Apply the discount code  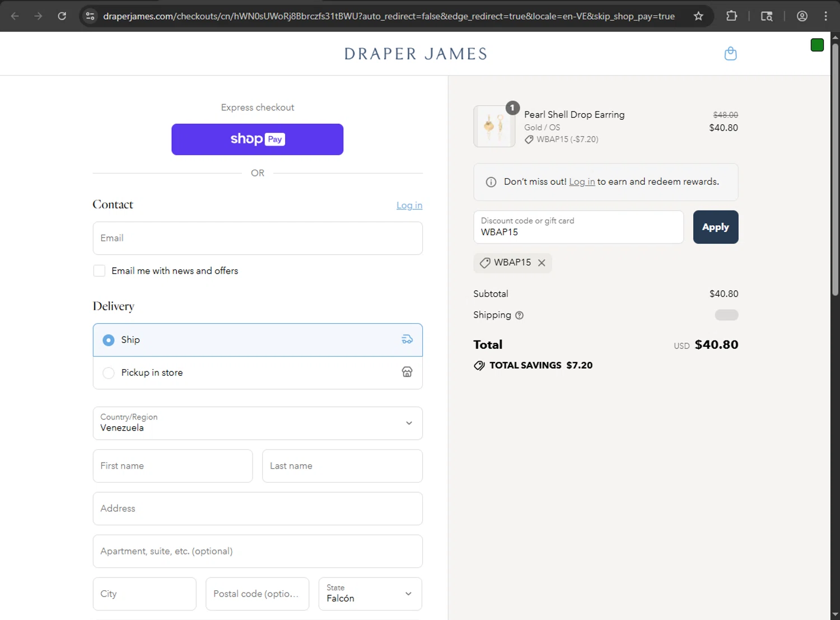click(716, 227)
